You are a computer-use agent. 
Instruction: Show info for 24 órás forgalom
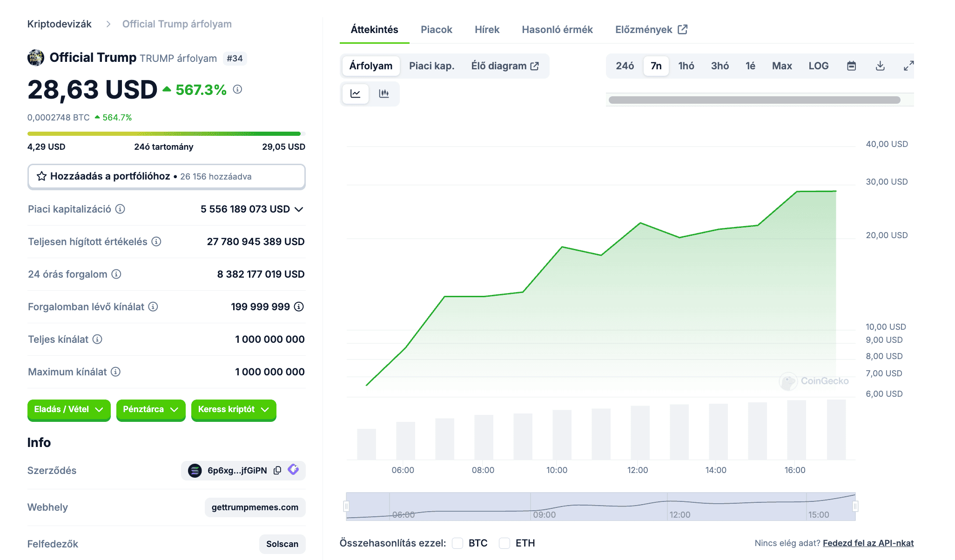(x=116, y=274)
